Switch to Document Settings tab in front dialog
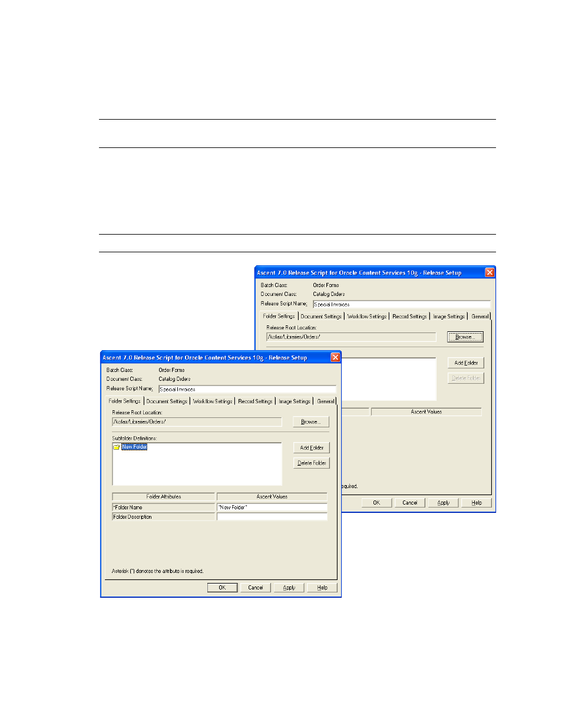 pyautogui.click(x=167, y=401)
